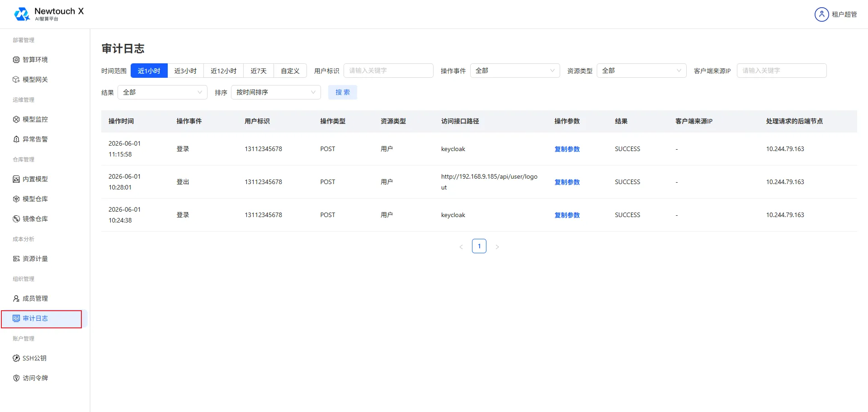This screenshot has width=868, height=412.
Task: Click the previous page arrow
Action: point(461,246)
